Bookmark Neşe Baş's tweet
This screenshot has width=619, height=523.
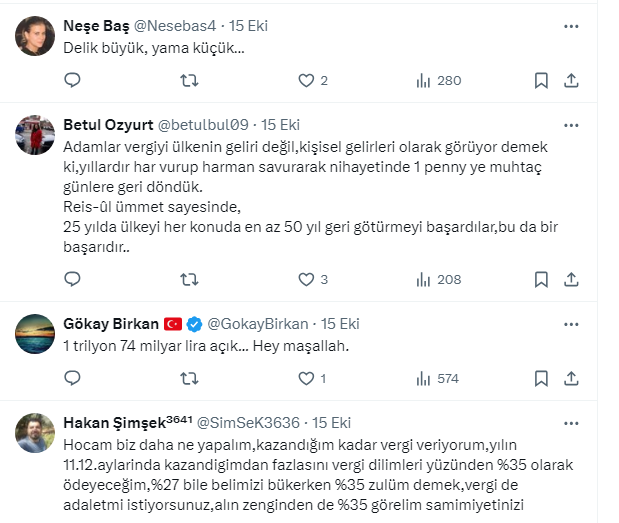click(540, 80)
